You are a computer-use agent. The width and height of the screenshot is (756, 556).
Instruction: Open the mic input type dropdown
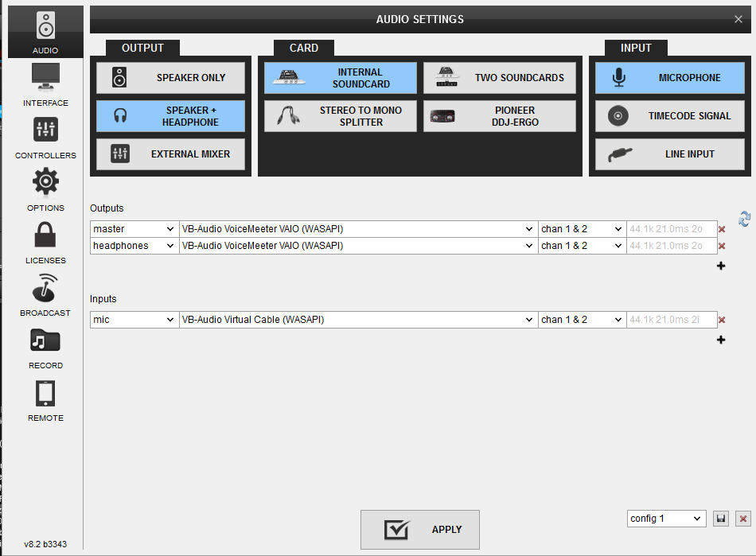(x=134, y=320)
